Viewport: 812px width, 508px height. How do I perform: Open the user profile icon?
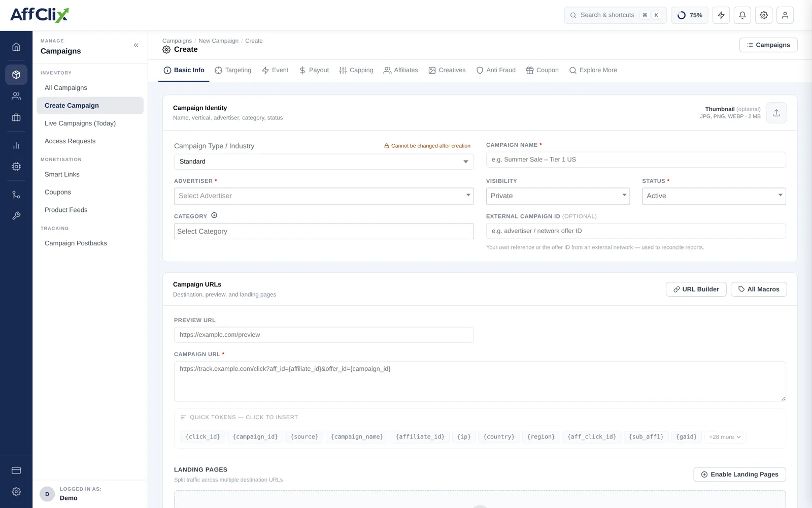pos(785,15)
